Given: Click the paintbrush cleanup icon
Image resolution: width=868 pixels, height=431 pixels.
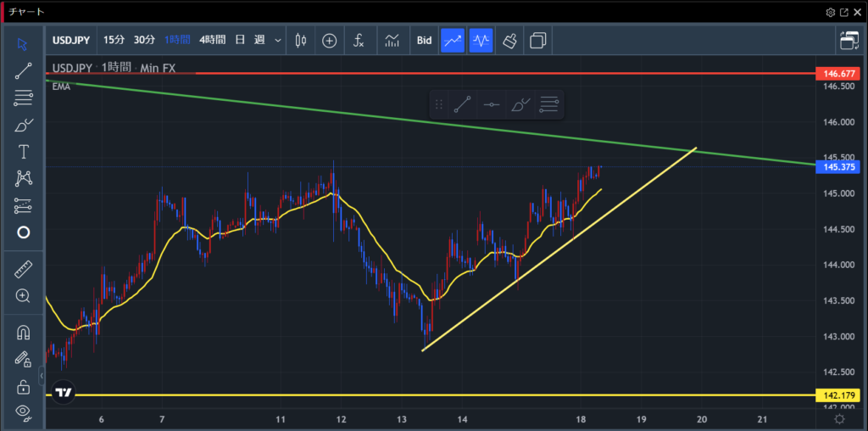Looking at the screenshot, I should (509, 41).
